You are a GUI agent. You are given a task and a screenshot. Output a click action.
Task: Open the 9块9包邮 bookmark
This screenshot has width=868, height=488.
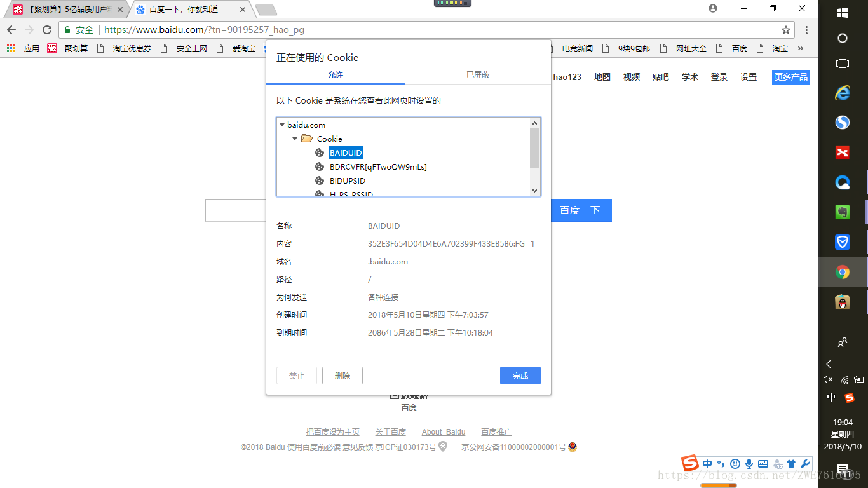coord(626,48)
